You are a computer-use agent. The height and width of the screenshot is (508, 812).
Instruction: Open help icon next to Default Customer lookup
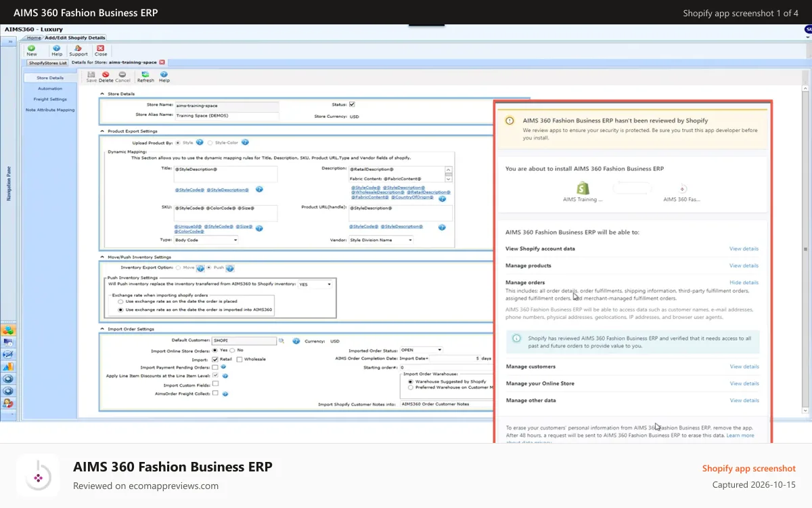tap(295, 341)
